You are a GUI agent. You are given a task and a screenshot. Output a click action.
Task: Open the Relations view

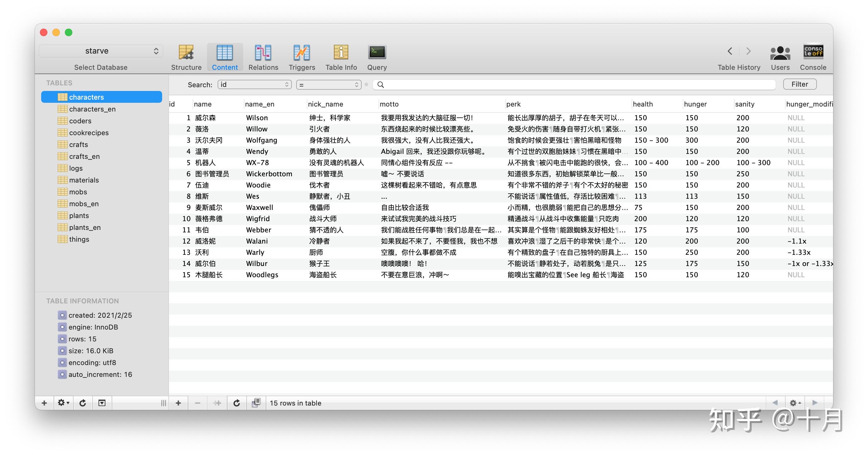point(263,58)
